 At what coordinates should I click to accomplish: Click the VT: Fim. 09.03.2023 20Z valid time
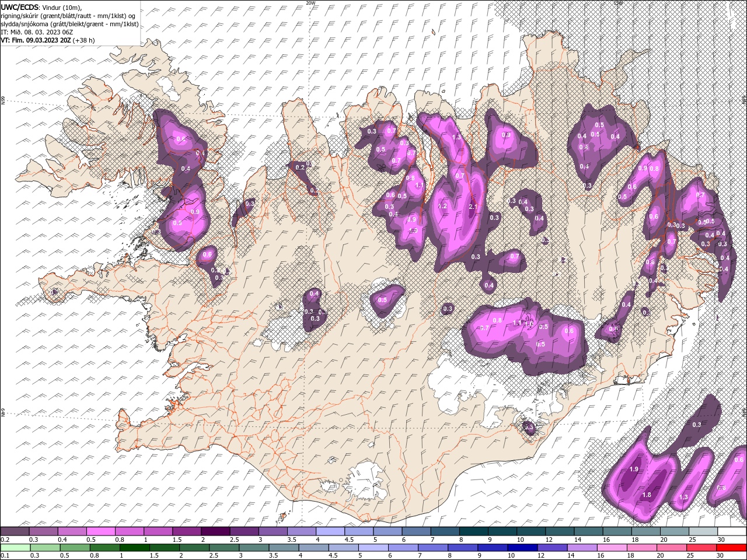click(36, 40)
